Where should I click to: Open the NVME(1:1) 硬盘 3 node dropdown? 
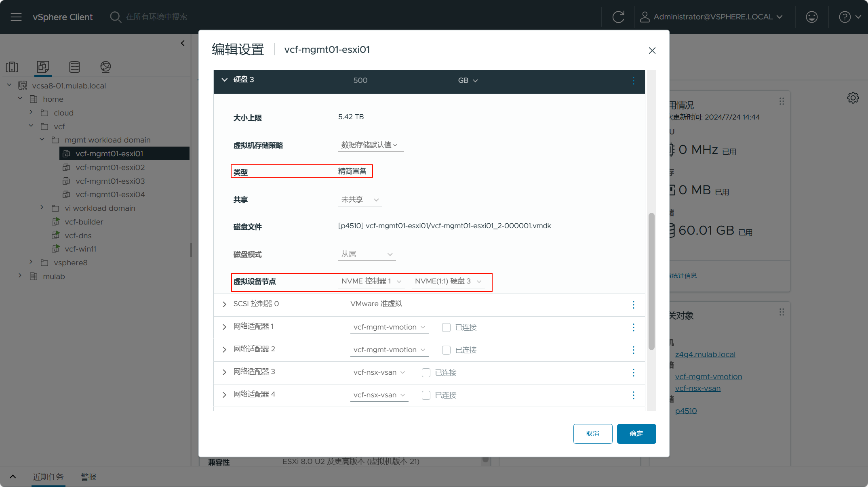pyautogui.click(x=448, y=281)
